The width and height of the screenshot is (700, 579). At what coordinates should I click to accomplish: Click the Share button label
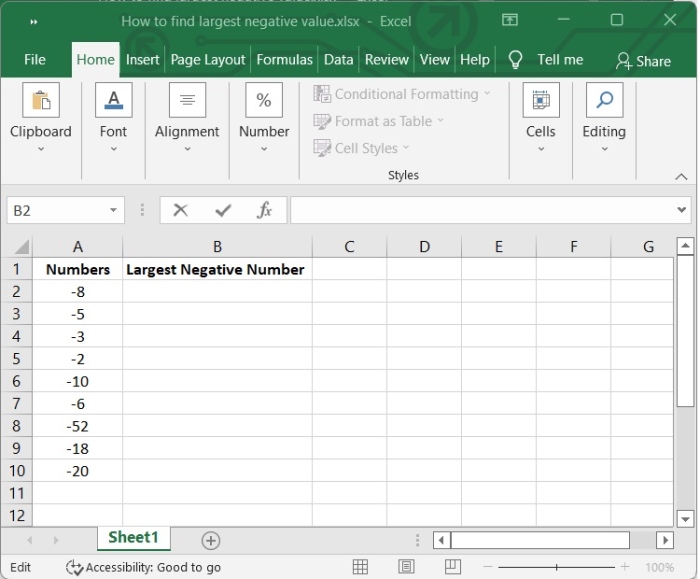[x=654, y=61]
